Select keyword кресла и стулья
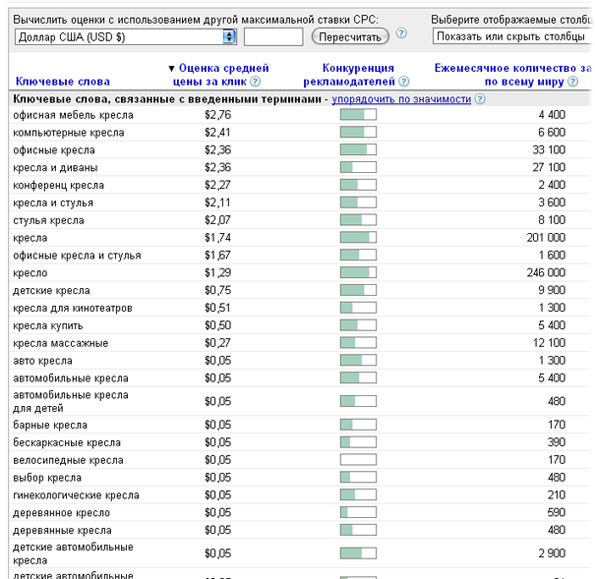 53,203
